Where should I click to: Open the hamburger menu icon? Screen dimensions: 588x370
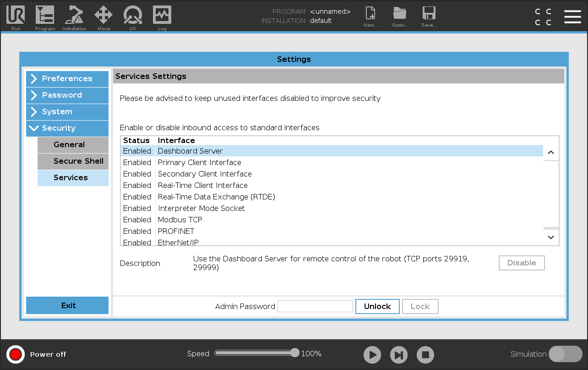click(572, 17)
